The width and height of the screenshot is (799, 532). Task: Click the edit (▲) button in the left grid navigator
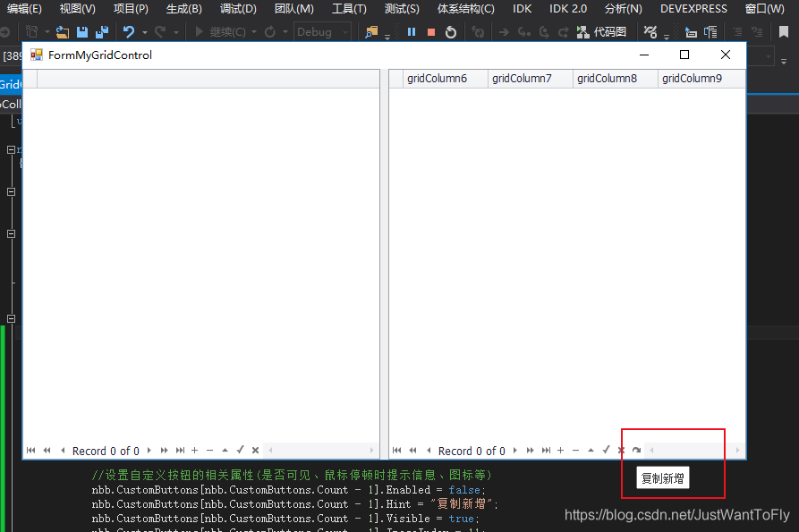point(225,450)
